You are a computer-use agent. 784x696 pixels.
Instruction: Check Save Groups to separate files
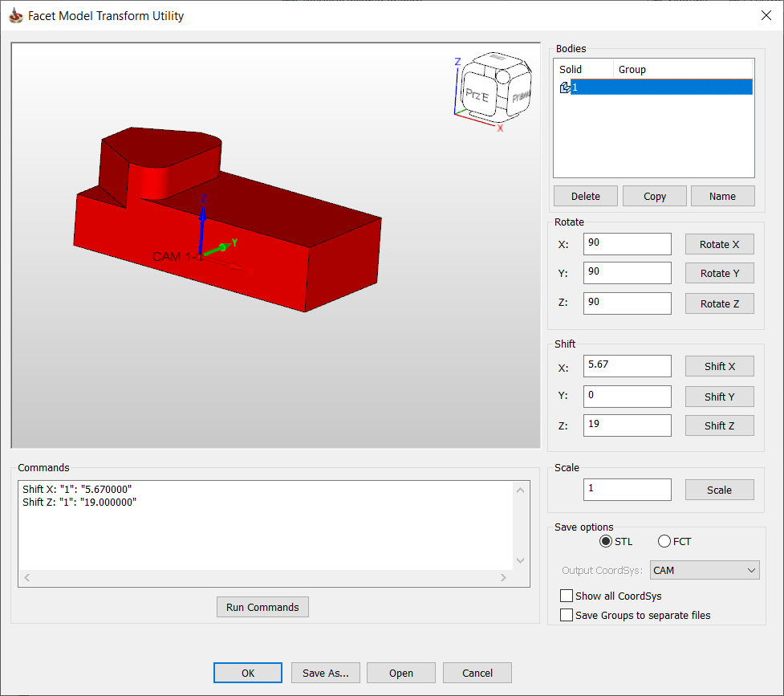(567, 616)
